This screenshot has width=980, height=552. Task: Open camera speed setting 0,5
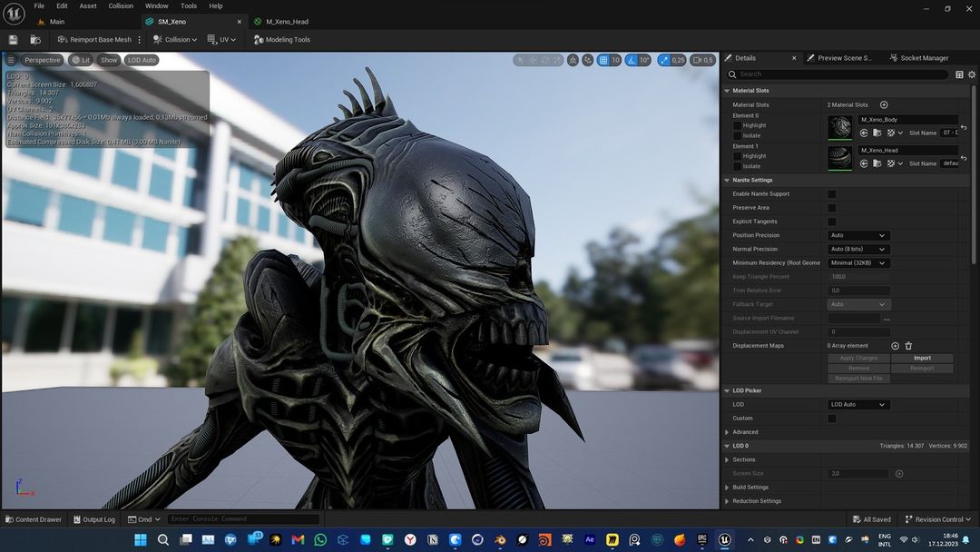pyautogui.click(x=703, y=60)
